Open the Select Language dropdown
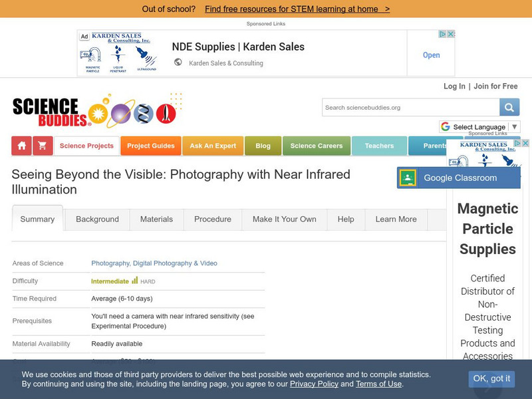The image size is (532, 399). tap(479, 126)
